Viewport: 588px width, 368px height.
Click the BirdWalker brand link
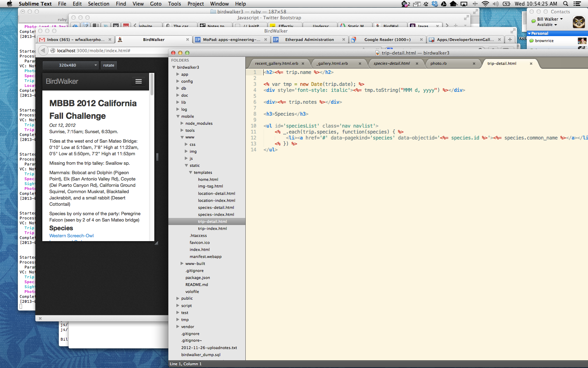62,81
